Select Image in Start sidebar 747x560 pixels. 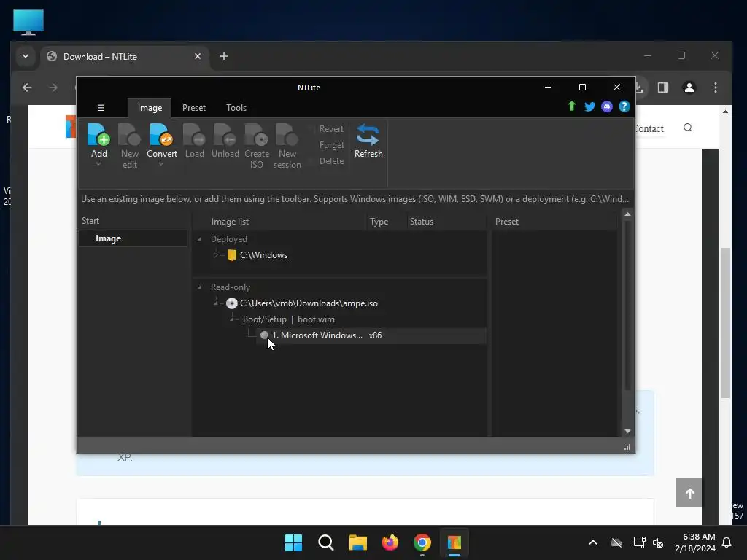coord(133,238)
